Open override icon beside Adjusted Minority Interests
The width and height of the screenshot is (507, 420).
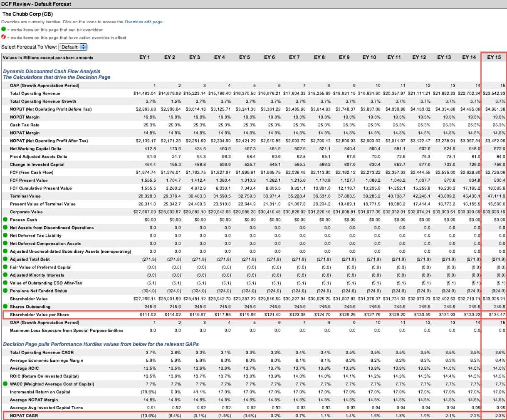pos(5,275)
